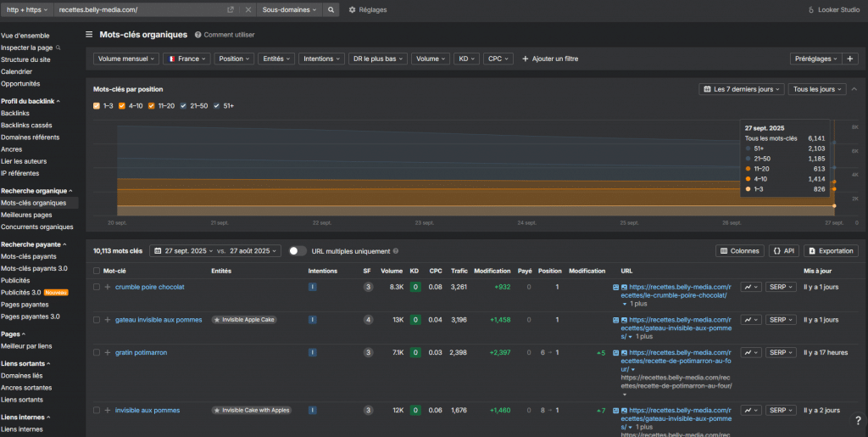Open the Volume mensuel dropdown filter

126,59
